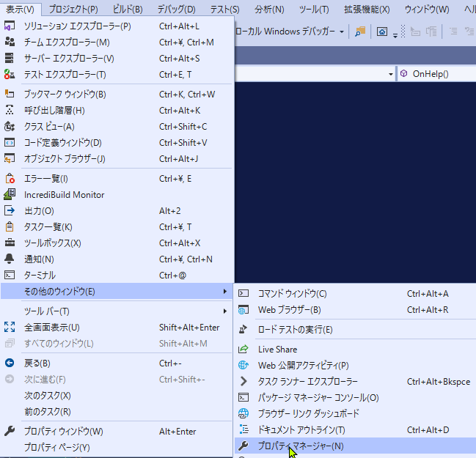Click the ロード テストの実行 icon

pos(244,330)
